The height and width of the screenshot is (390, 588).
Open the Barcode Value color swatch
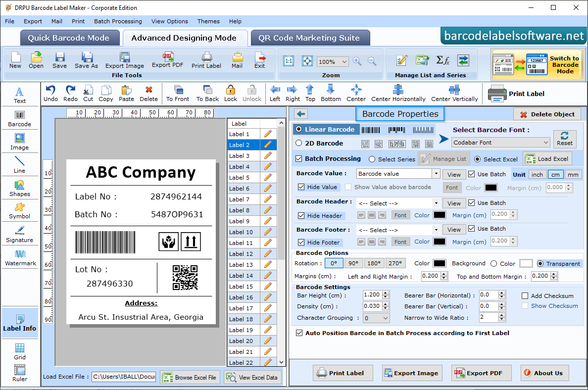[491, 188]
